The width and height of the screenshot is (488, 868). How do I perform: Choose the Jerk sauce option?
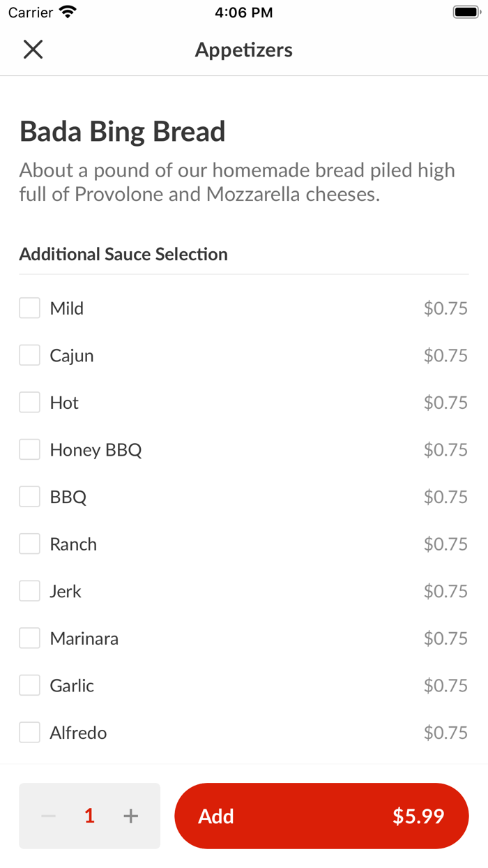(29, 590)
